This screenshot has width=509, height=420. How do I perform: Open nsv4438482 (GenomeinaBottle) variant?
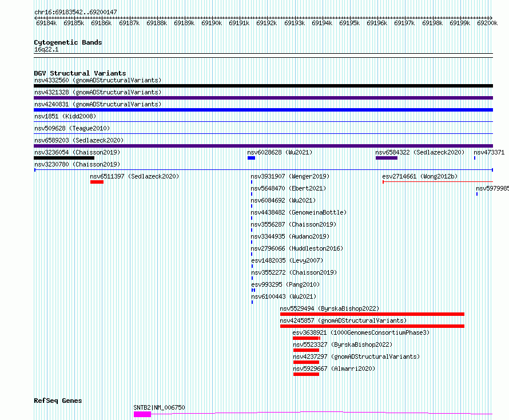(299, 212)
